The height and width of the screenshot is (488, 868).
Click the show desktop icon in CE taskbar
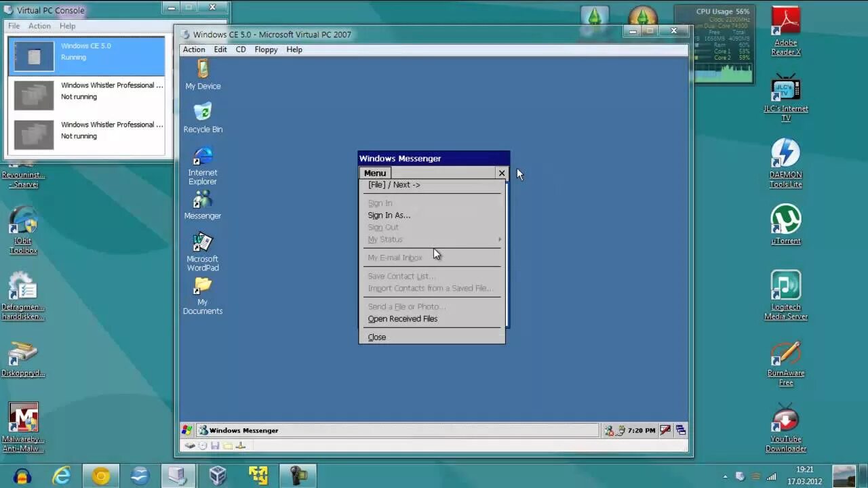(680, 430)
